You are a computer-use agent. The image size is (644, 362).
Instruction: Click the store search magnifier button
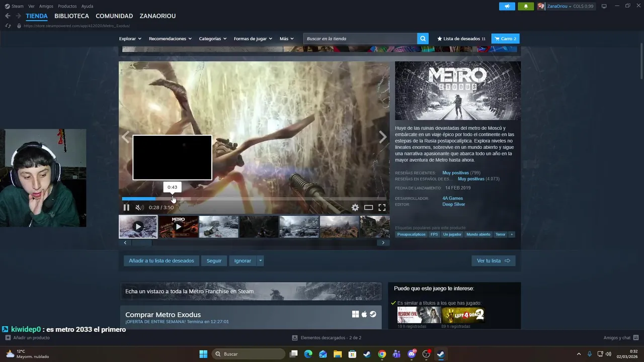(x=423, y=39)
